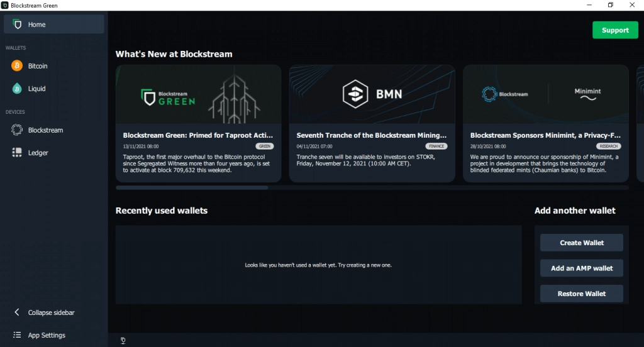
Task: Click the Collapse sidebar chevron arrow
Action: (x=17, y=312)
